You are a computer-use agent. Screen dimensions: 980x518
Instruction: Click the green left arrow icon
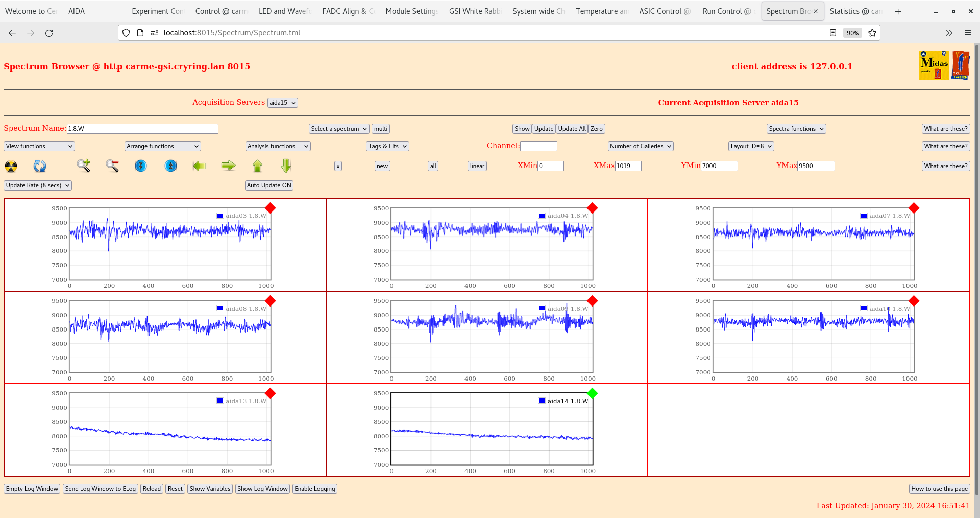[x=199, y=166]
